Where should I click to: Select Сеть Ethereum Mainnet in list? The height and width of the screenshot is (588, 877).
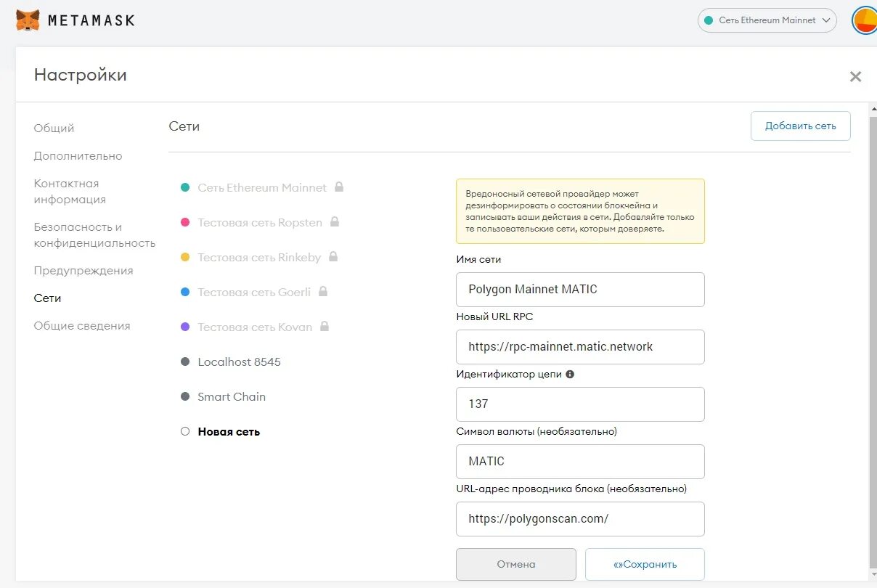click(x=262, y=187)
